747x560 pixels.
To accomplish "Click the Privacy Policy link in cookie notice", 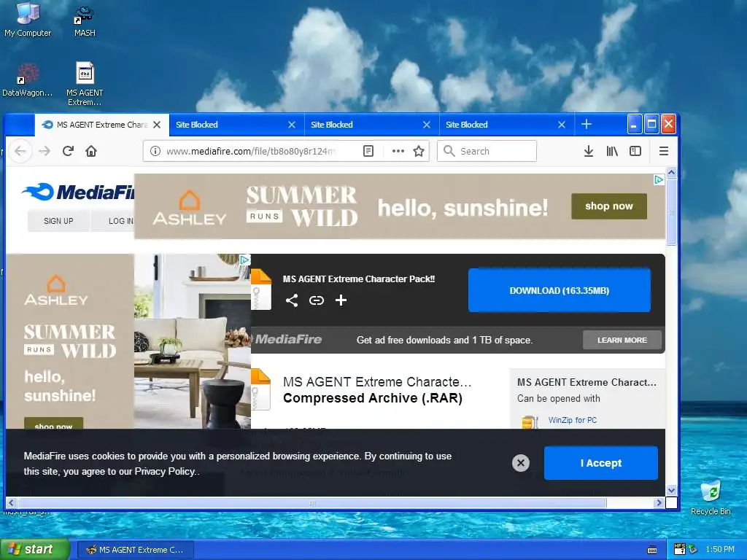I will [x=165, y=472].
